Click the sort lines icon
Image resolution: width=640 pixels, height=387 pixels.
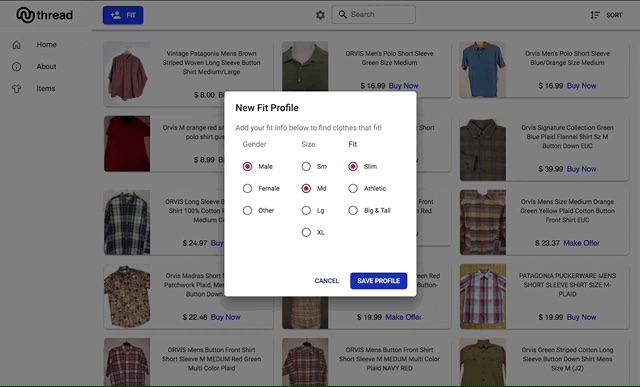pos(595,15)
